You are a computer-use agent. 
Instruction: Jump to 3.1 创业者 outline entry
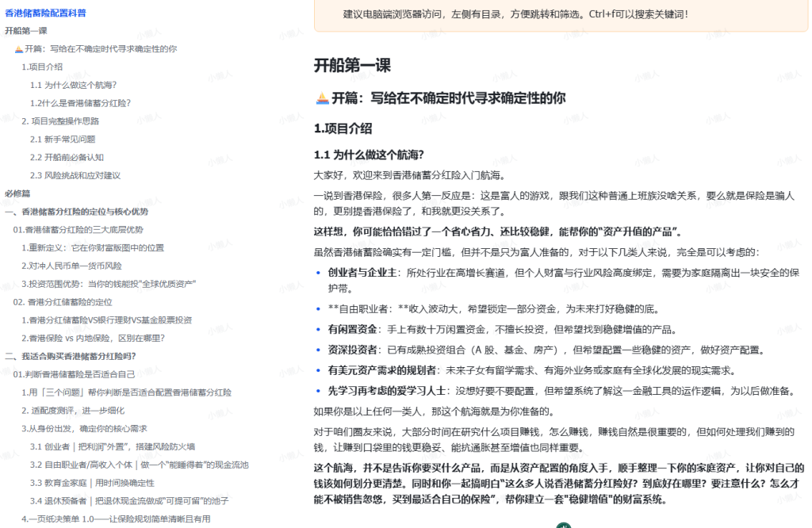tap(113, 446)
